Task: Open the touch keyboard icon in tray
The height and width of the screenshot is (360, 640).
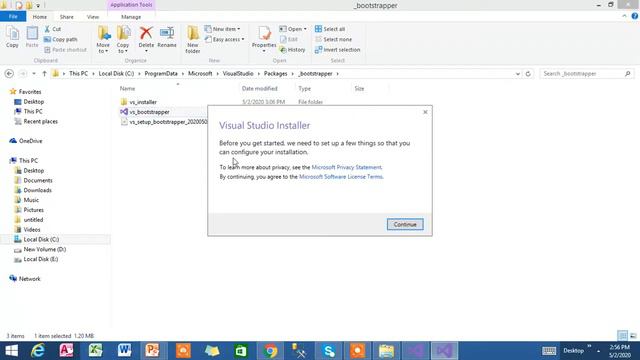Action: click(549, 351)
